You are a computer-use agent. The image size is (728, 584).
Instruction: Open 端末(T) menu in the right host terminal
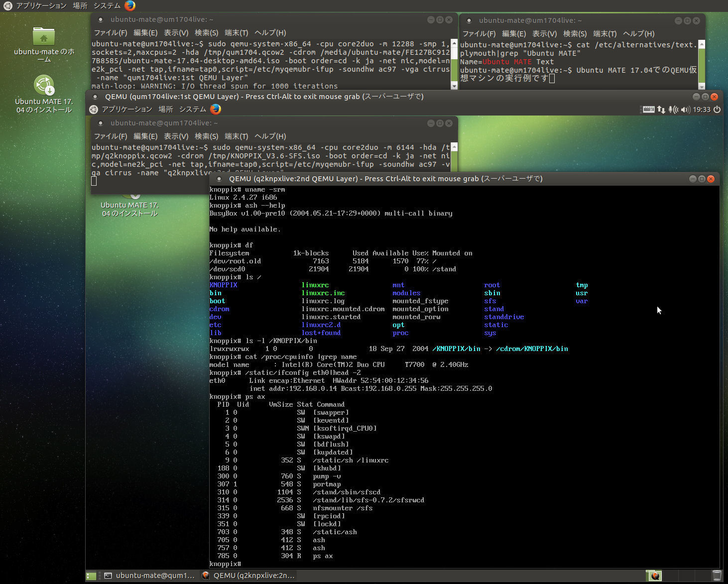pos(605,34)
